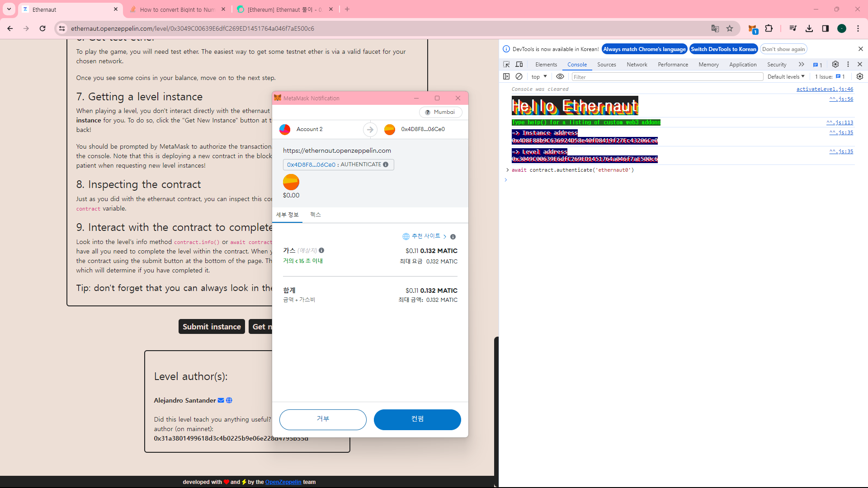
Task: Open DevTools customize three-dot menu
Action: pos(848,64)
